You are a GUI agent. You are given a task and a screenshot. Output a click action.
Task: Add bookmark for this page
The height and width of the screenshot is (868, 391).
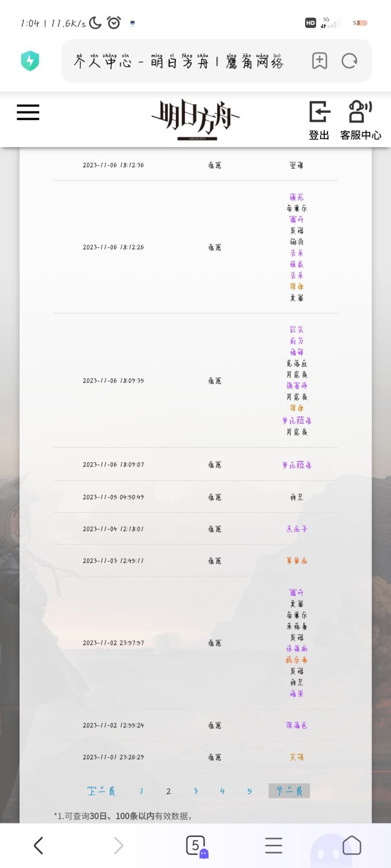click(x=319, y=61)
